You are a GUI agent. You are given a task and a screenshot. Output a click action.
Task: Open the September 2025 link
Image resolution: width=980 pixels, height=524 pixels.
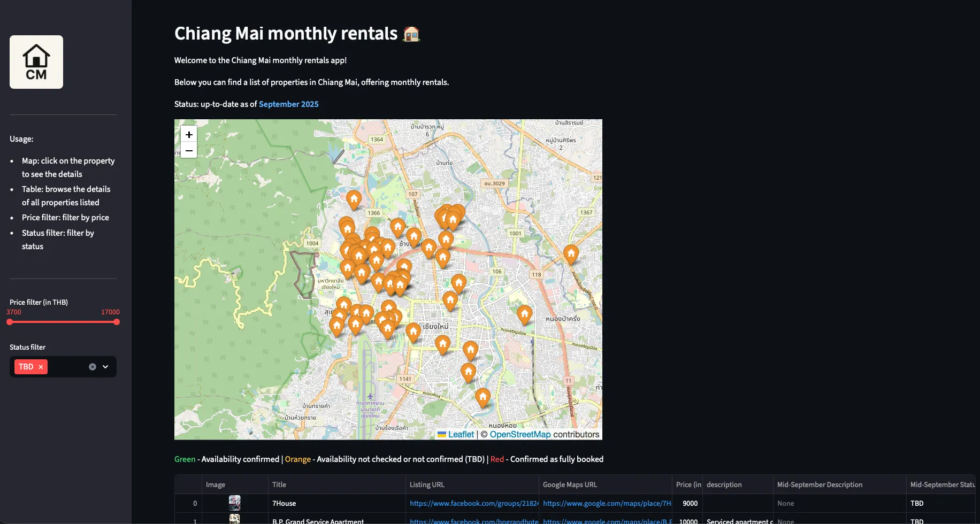click(288, 104)
